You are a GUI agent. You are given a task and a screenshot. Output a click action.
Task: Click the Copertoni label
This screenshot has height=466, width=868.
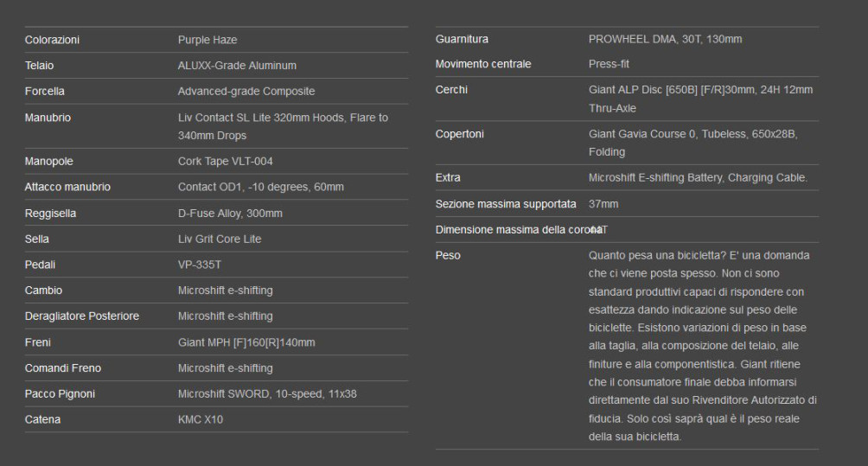461,134
